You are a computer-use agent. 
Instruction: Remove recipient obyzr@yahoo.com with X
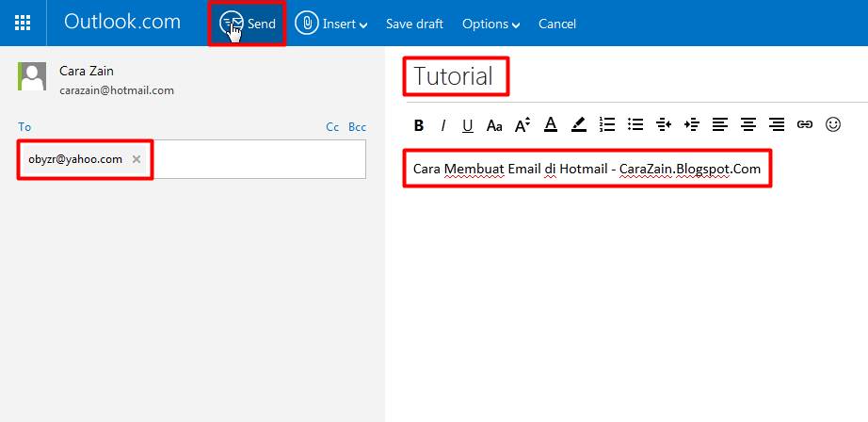click(137, 159)
